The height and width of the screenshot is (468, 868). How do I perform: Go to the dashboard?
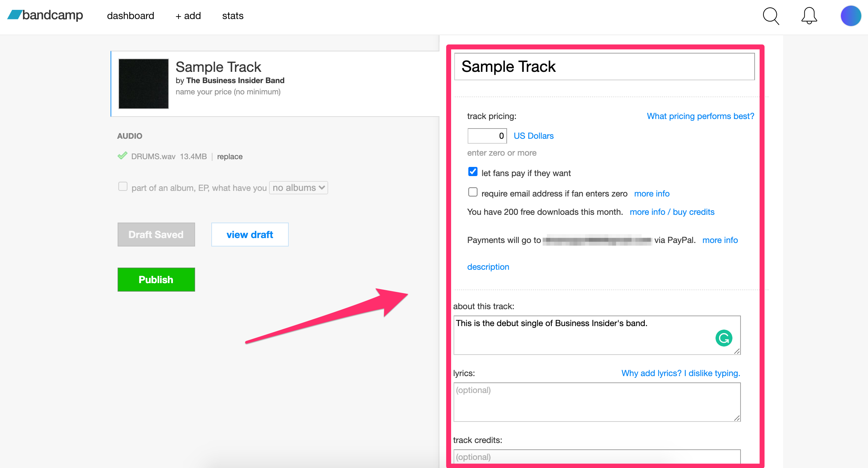pos(130,15)
